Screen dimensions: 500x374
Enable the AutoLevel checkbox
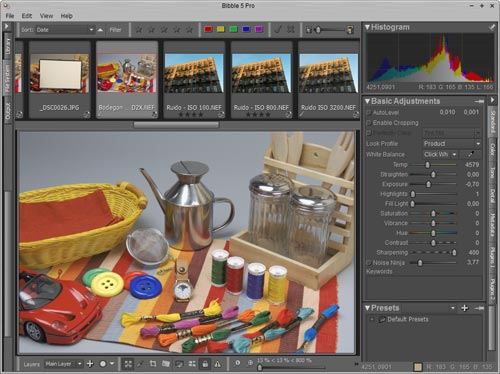click(369, 112)
